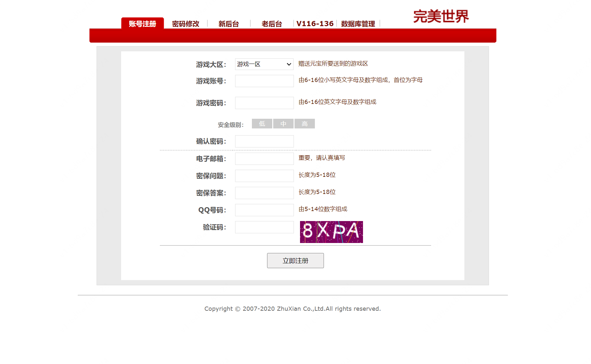This screenshot has height=364, width=591.
Task: Navigate to 新后台
Action: (228, 24)
